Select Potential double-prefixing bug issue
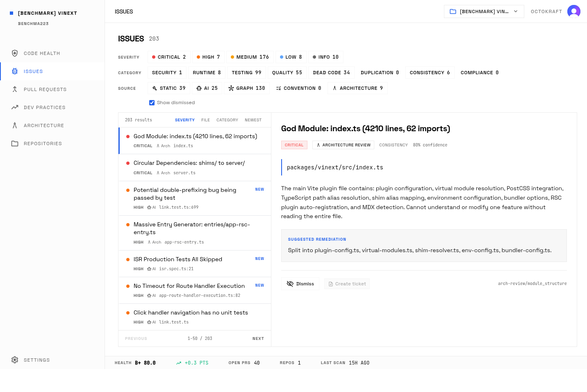Image resolution: width=587 pixels, height=392 pixels. 195,198
